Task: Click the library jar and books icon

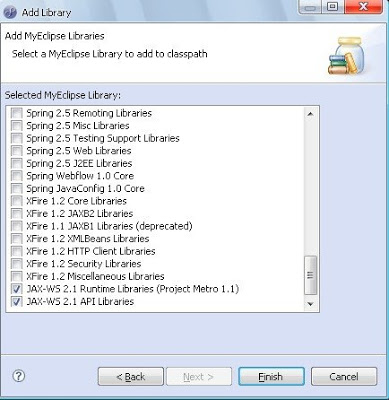Action: (346, 56)
